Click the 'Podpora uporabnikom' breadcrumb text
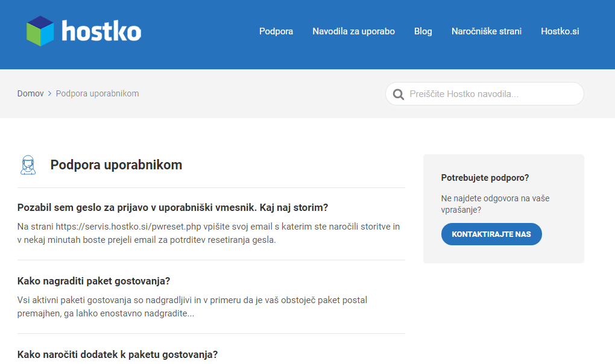The image size is (615, 364). [x=97, y=93]
